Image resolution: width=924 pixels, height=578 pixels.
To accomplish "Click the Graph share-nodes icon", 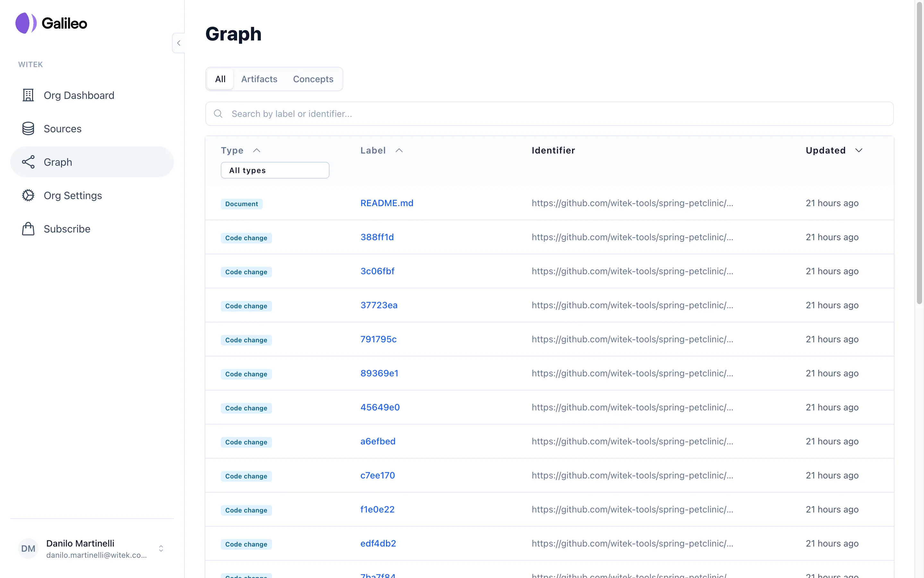I will pyautogui.click(x=28, y=162).
